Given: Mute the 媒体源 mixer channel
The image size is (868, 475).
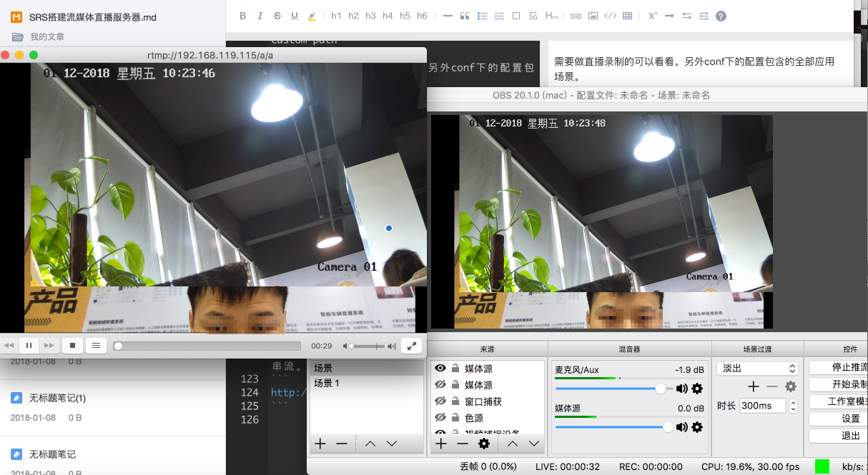Looking at the screenshot, I should point(681,426).
